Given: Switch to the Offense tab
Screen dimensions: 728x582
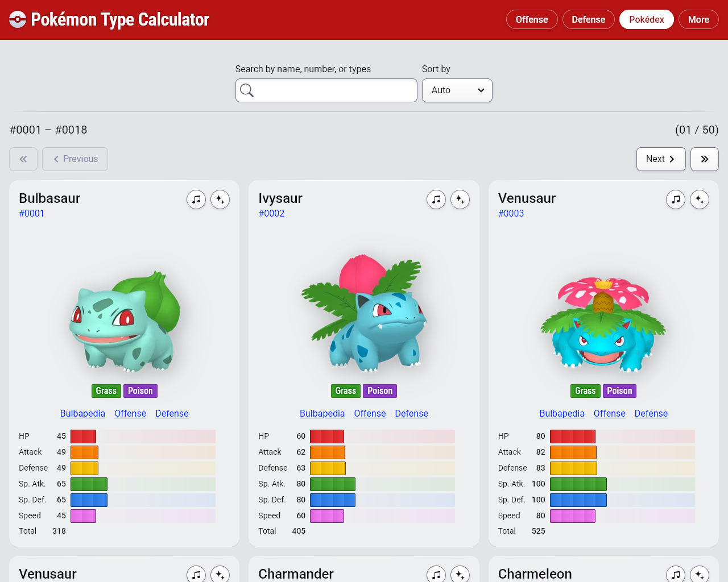Looking at the screenshot, I should [531, 19].
